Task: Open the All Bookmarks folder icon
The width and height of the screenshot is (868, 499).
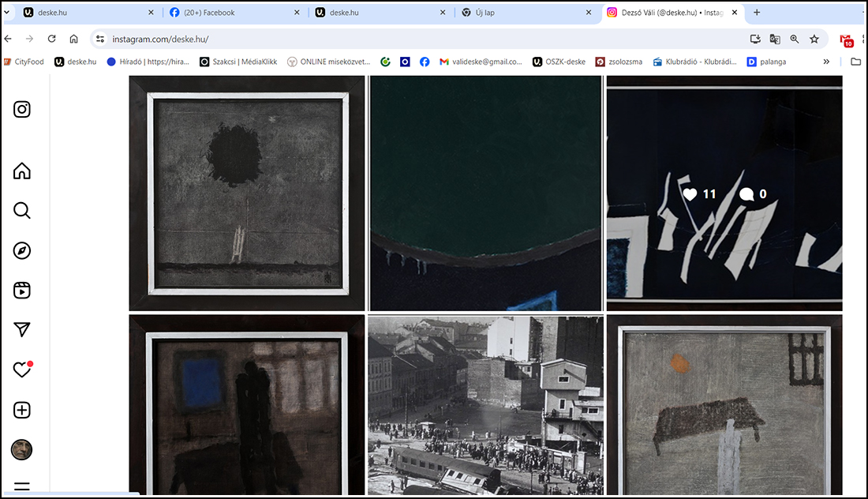Action: tap(856, 62)
